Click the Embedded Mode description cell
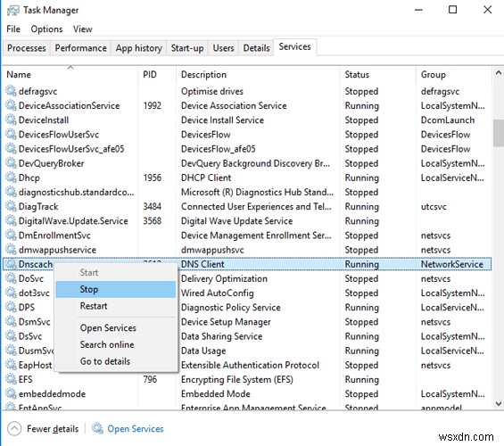 (x=216, y=393)
